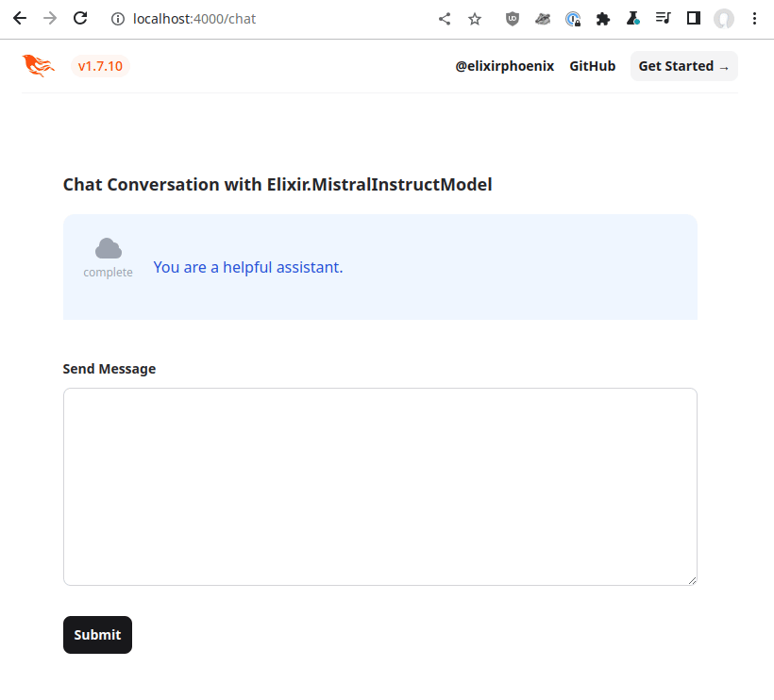The height and width of the screenshot is (700, 774).
Task: View site information for localhost
Action: [117, 19]
